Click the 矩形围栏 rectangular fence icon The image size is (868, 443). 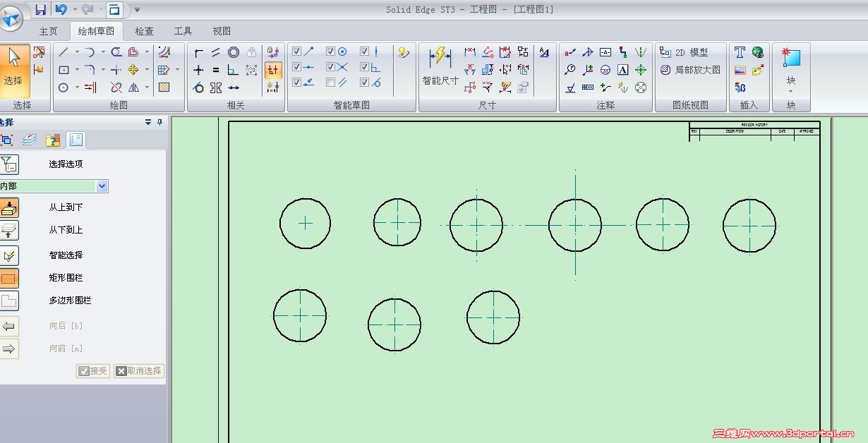(x=9, y=278)
